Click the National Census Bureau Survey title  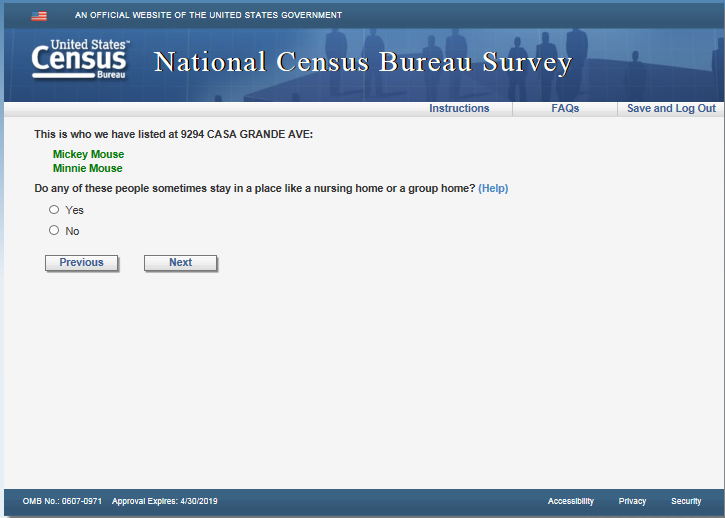click(x=363, y=62)
